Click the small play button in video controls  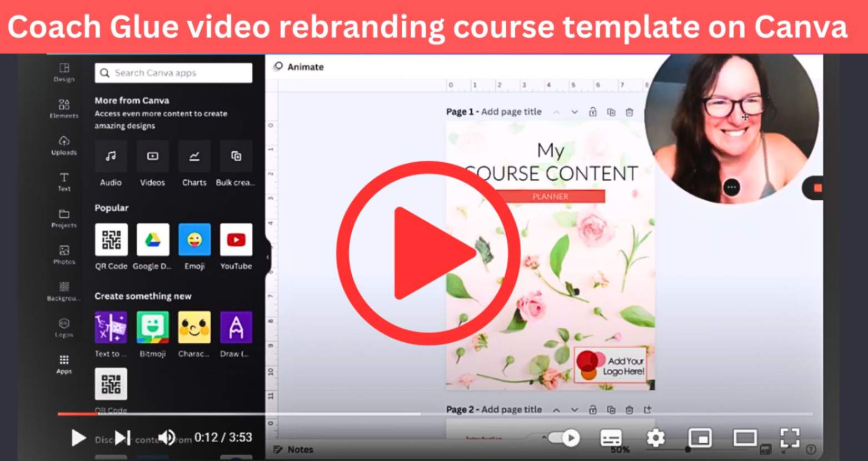[78, 438]
